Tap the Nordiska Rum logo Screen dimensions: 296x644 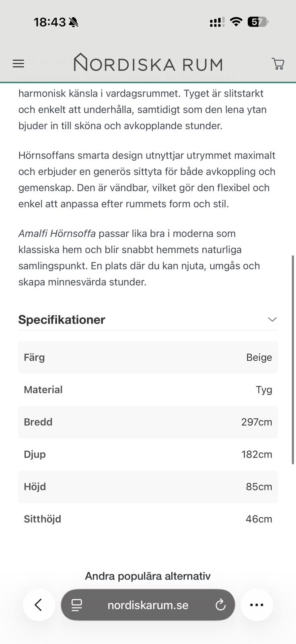pyautogui.click(x=148, y=63)
